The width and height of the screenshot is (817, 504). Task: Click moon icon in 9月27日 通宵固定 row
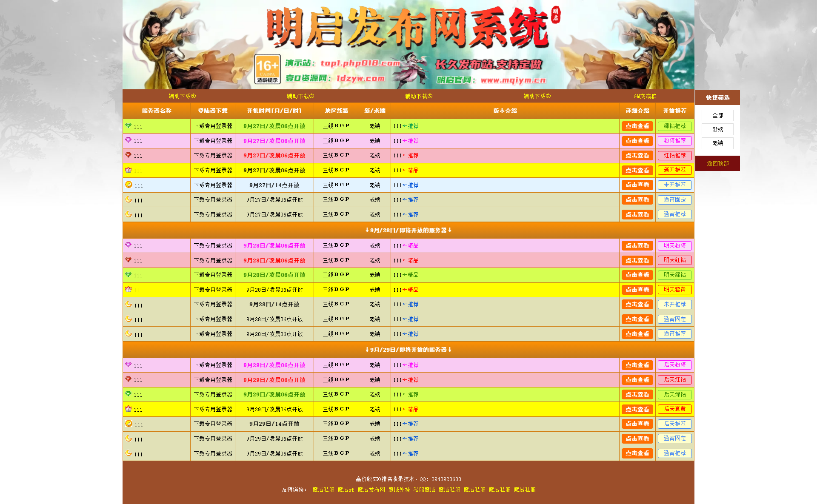tap(129, 199)
